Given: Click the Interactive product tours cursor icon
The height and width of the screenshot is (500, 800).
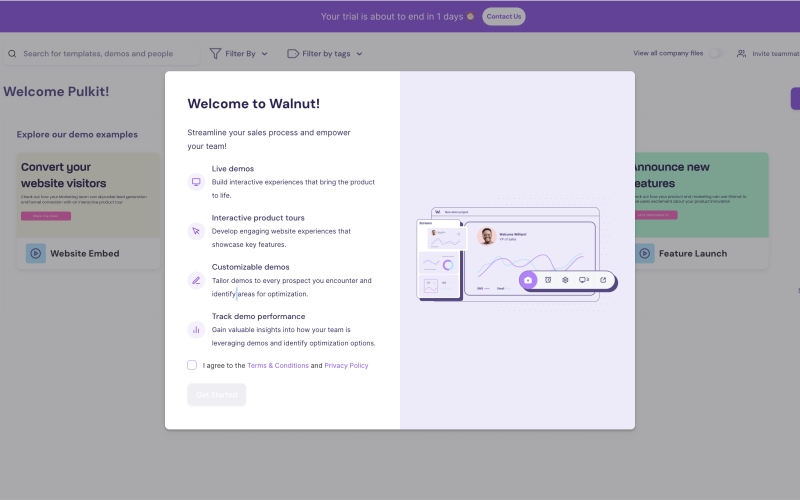Looking at the screenshot, I should (196, 231).
